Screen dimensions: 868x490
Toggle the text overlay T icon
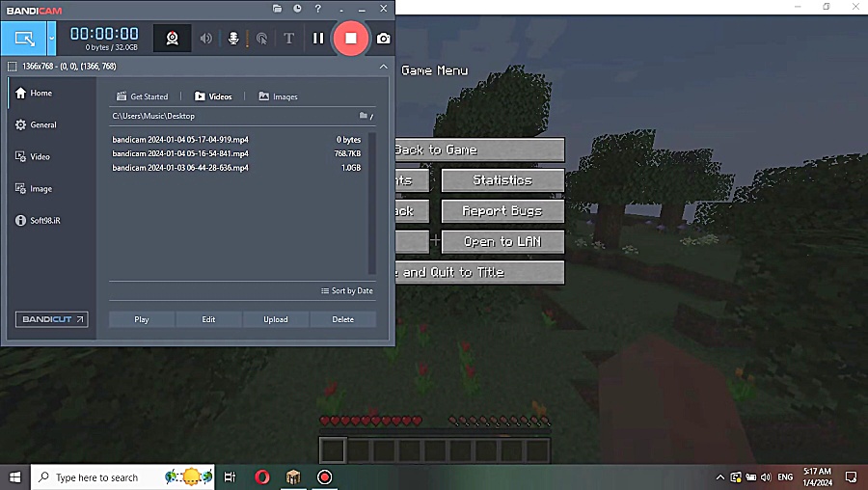pyautogui.click(x=288, y=39)
